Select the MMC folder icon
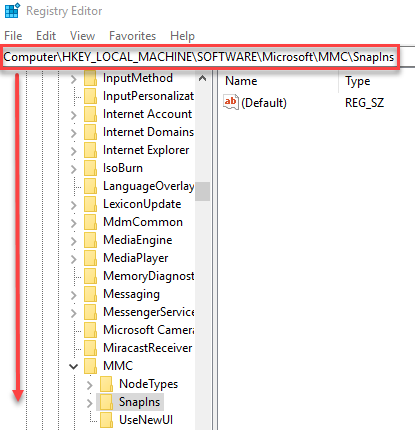The height and width of the screenshot is (430, 415). (x=90, y=366)
